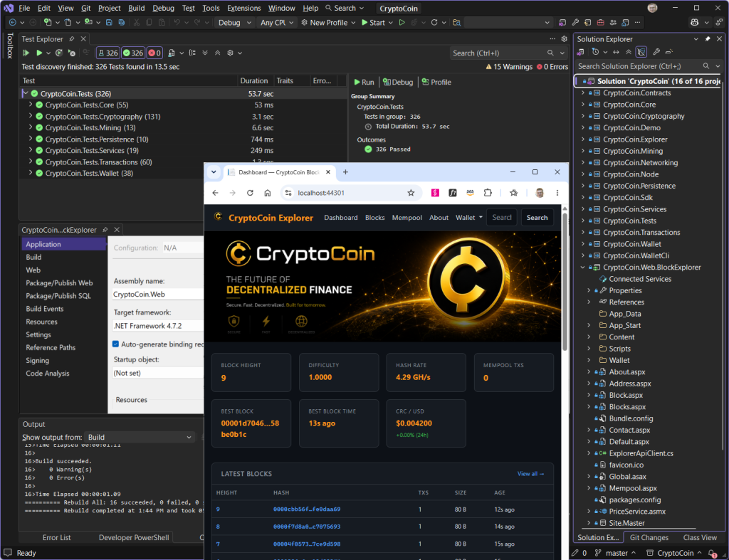
Task: Click the browser home icon
Action: 268,193
